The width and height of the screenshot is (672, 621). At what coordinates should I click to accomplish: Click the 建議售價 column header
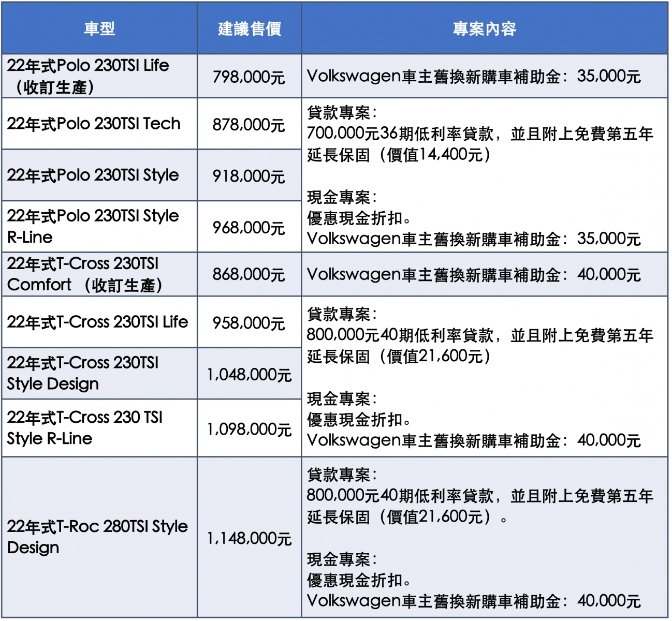tap(250, 28)
